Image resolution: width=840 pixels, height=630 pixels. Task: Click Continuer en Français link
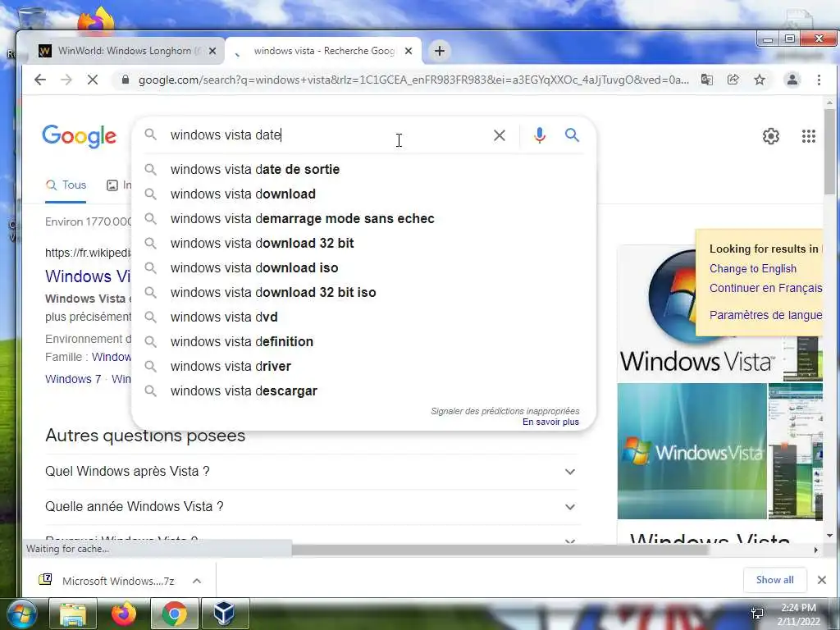coord(765,288)
